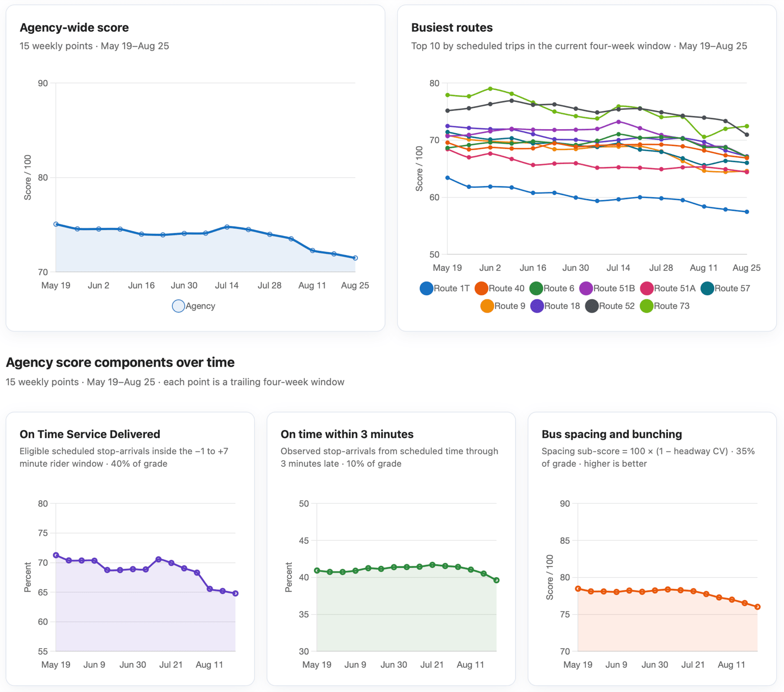Viewport: 784px width, 692px height.
Task: Select the Jul 14 point on Agency-wide chart
Action: pyautogui.click(x=227, y=227)
